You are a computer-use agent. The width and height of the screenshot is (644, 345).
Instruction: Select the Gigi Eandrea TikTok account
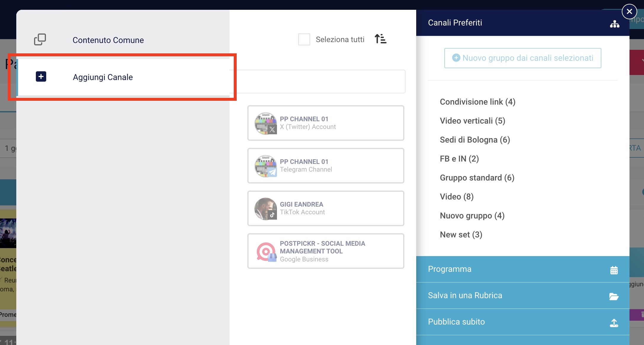(x=326, y=208)
